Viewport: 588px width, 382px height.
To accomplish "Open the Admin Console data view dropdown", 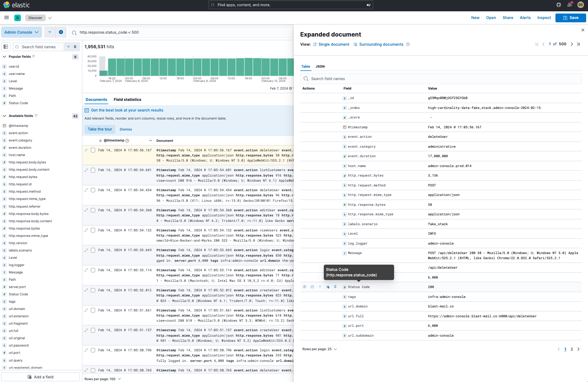I will 21,32.
